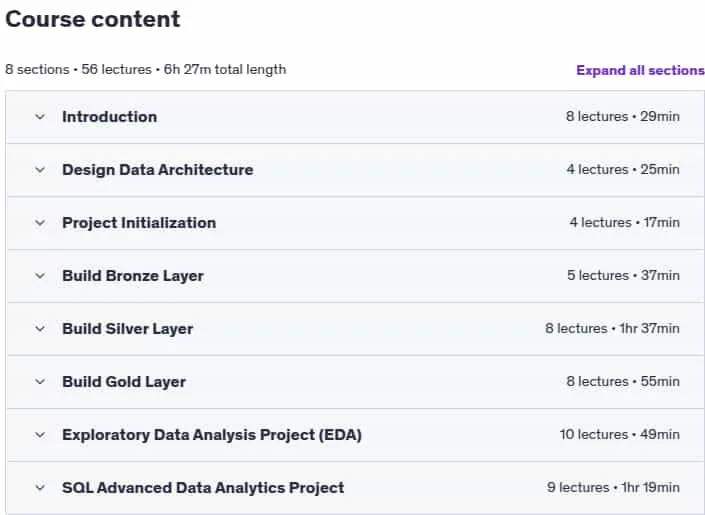Click chevron next to Build Bronze Layer
This screenshot has height=515, width=705.
(x=40, y=276)
